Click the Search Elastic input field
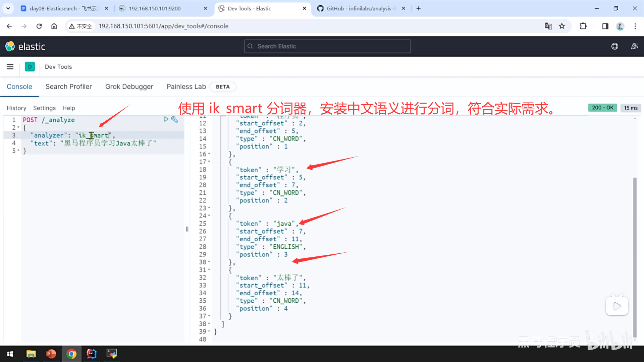 327,46
